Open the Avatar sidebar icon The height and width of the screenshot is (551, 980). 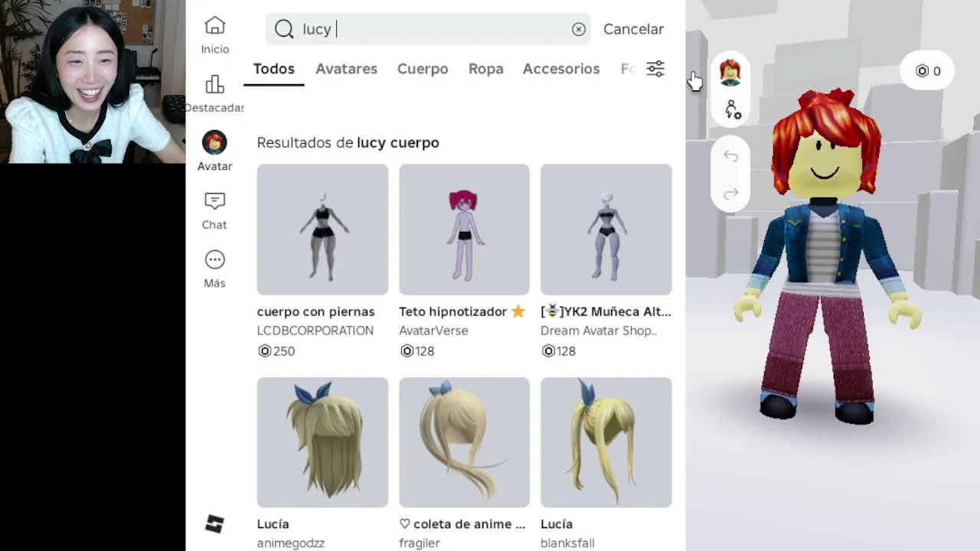point(214,142)
